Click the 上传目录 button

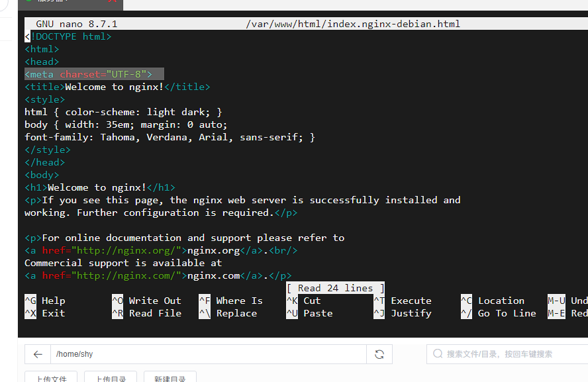[111, 378]
